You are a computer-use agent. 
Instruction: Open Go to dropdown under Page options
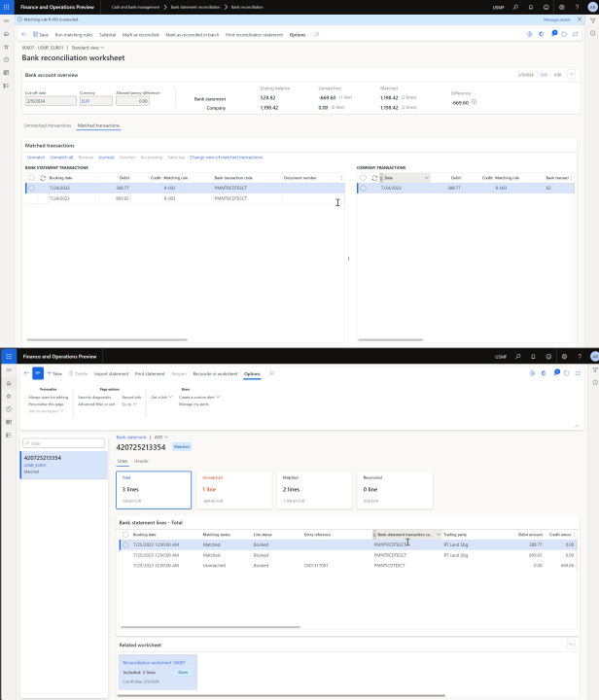[x=129, y=404]
